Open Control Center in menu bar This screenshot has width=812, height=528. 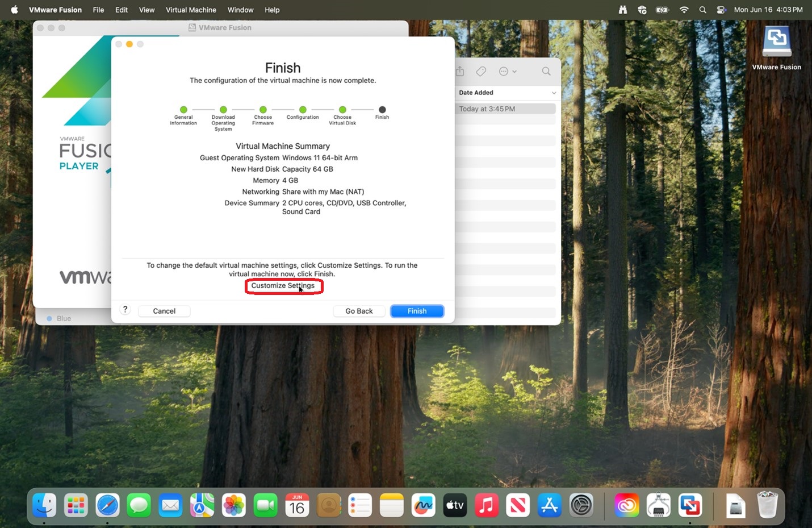721,10
